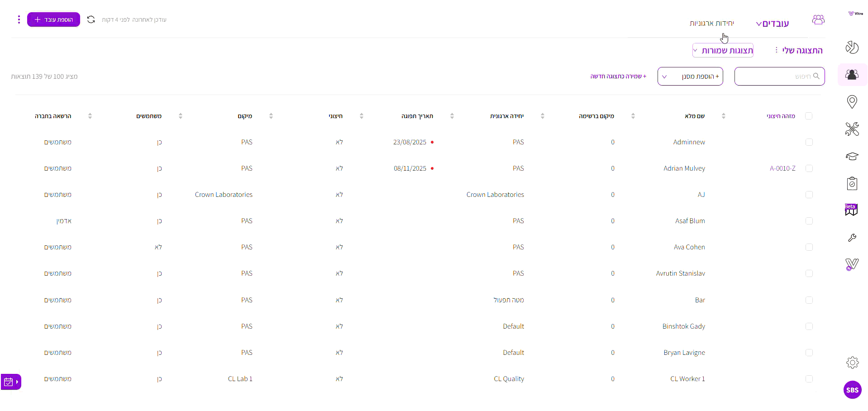Open the V logo icon in sidebar
The image size is (868, 411).
[x=852, y=264]
